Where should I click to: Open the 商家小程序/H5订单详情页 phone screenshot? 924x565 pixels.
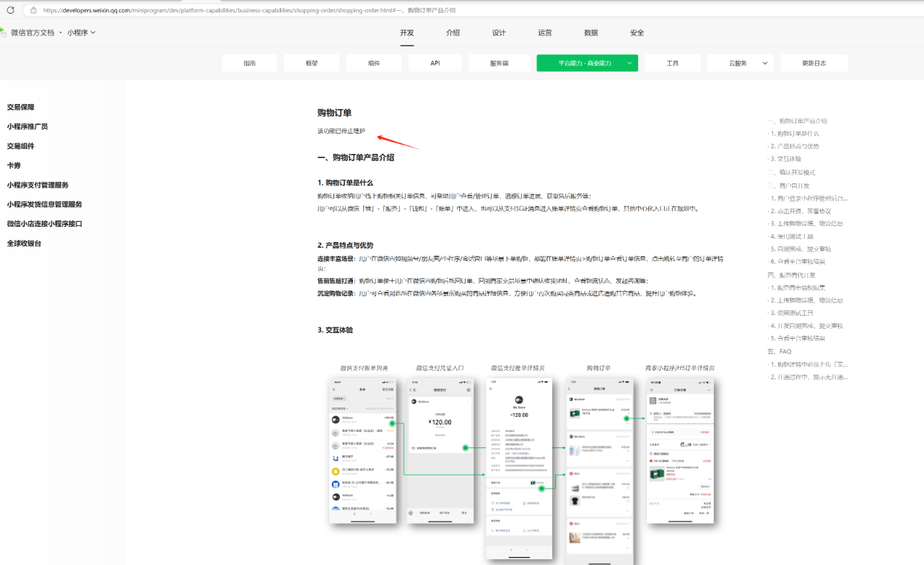pos(679,450)
